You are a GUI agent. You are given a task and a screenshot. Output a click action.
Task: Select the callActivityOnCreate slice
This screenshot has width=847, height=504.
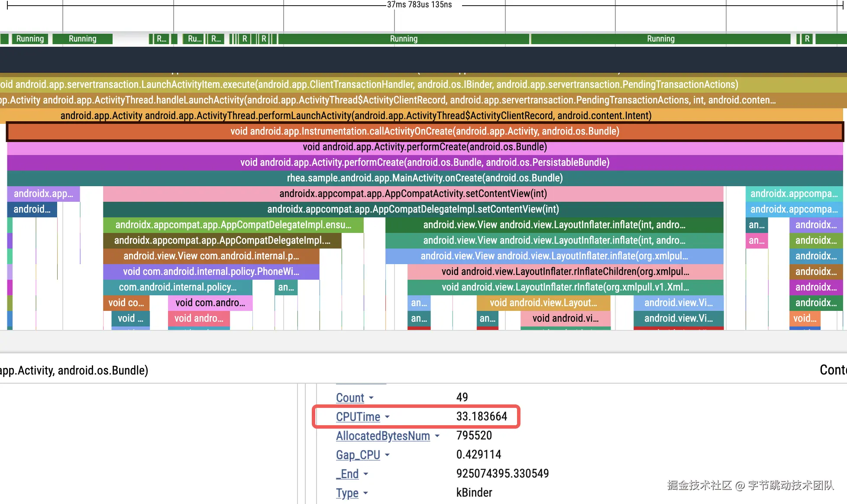coord(424,132)
